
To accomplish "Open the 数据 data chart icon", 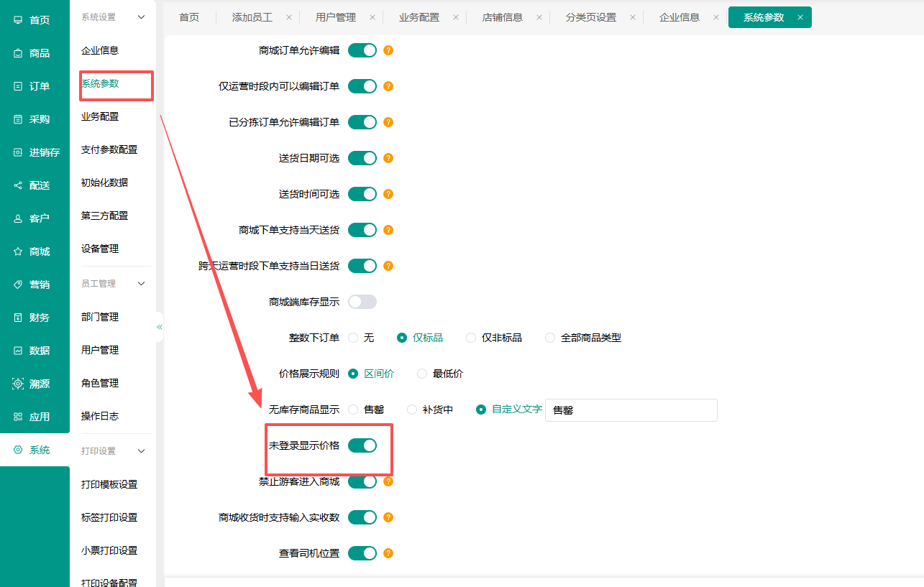I will click(x=18, y=351).
